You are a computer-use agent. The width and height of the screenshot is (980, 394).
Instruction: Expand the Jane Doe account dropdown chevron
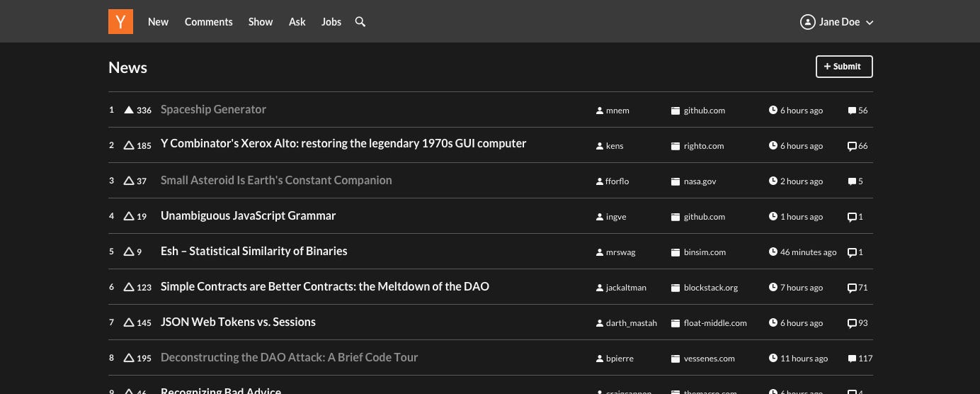coord(870,23)
